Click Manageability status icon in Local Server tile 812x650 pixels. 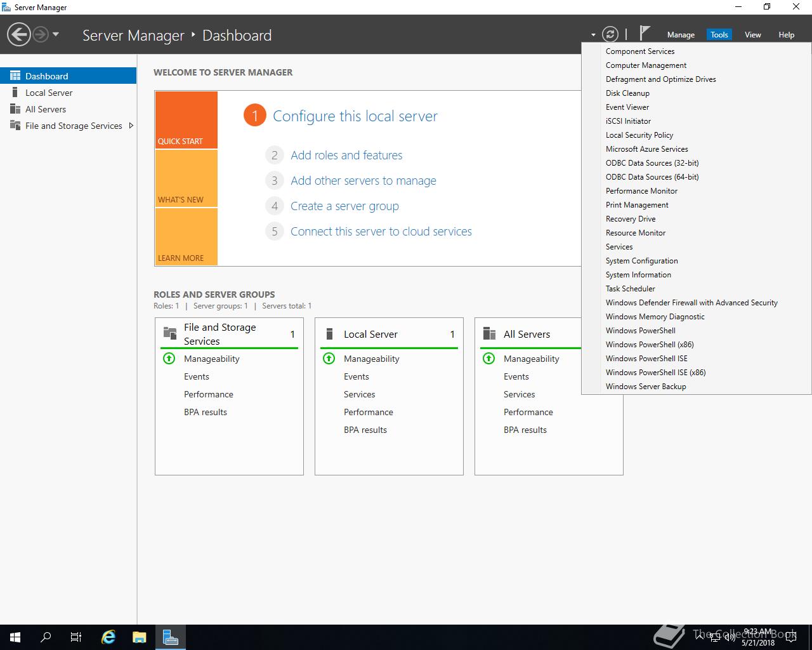pos(329,359)
